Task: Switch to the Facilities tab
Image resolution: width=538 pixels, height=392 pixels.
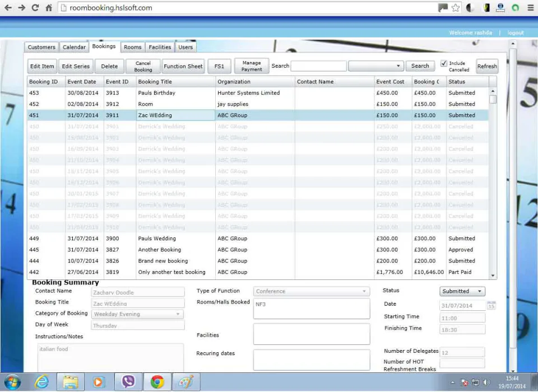Action: (x=160, y=47)
